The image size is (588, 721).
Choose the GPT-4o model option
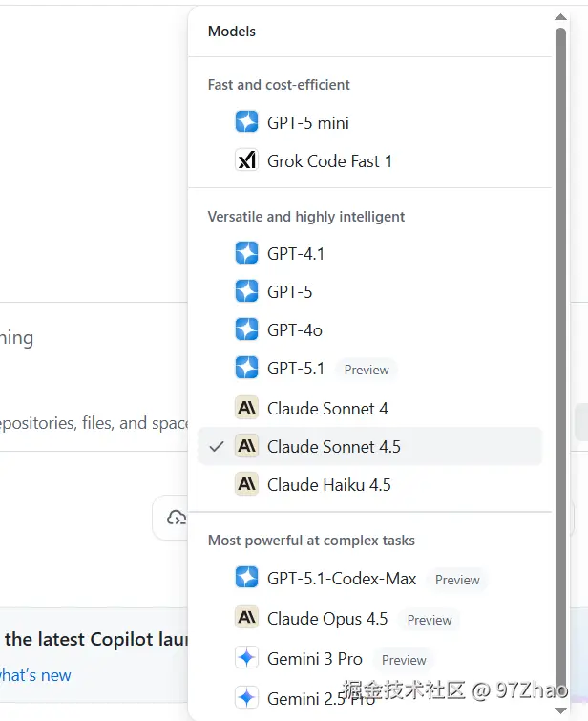[294, 329]
